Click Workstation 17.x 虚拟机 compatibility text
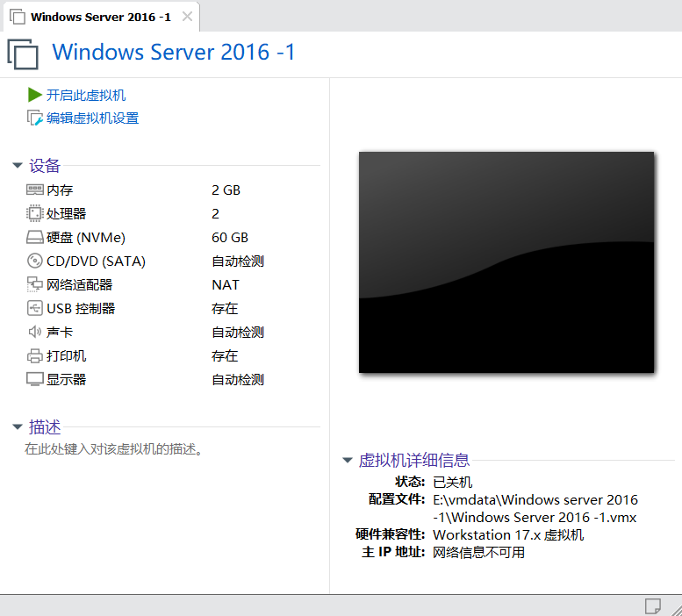The width and height of the screenshot is (682, 616). click(508, 534)
